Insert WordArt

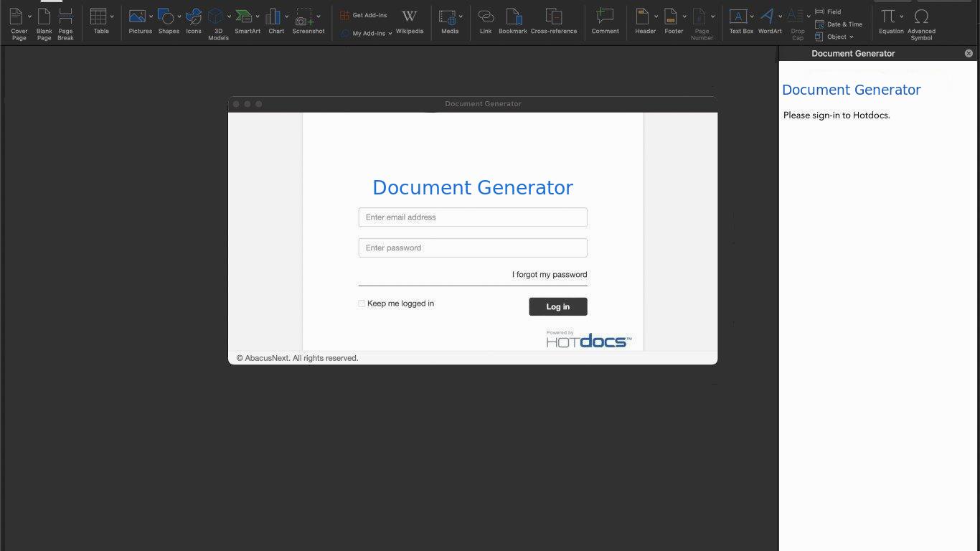pyautogui.click(x=769, y=22)
